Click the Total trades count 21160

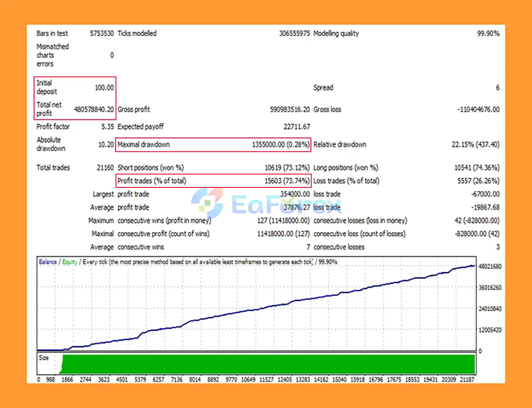pos(105,167)
